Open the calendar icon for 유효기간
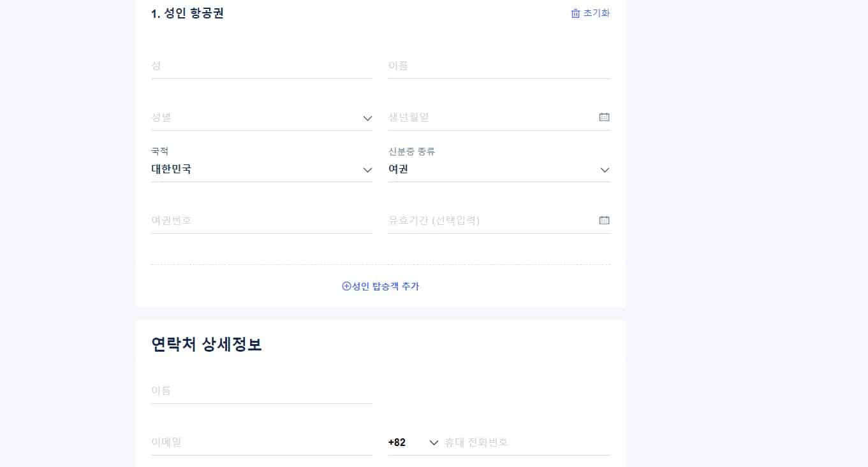868x467 pixels. coord(604,220)
